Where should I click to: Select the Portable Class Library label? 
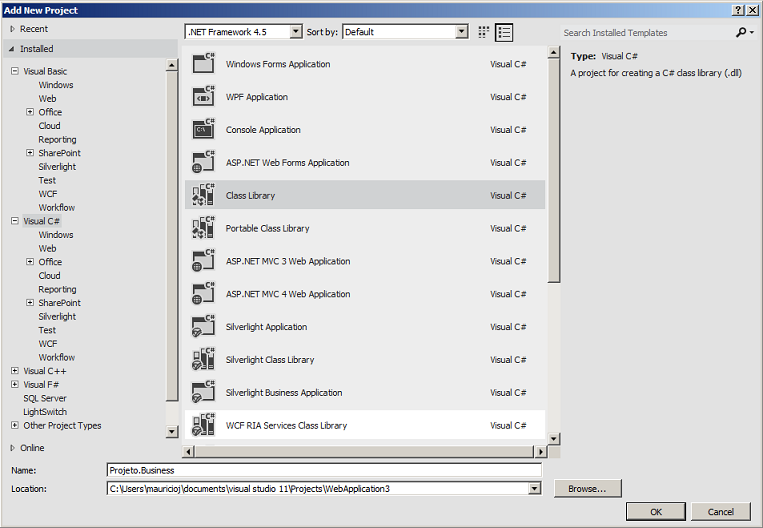(267, 228)
